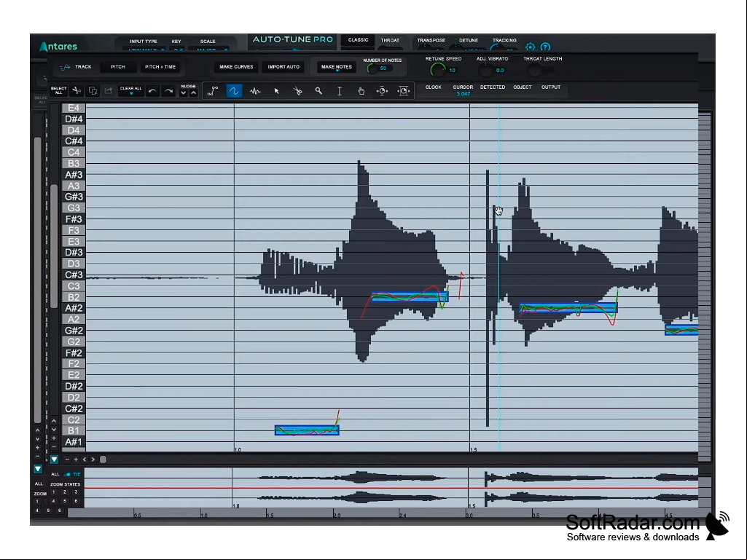The width and height of the screenshot is (747, 560).
Task: Toggle the ALL / TIE switch
Action: (x=68, y=474)
